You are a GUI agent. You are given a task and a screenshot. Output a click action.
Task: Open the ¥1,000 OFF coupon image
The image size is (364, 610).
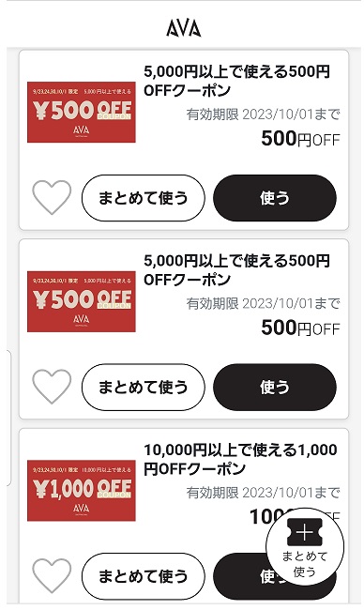pyautogui.click(x=82, y=491)
